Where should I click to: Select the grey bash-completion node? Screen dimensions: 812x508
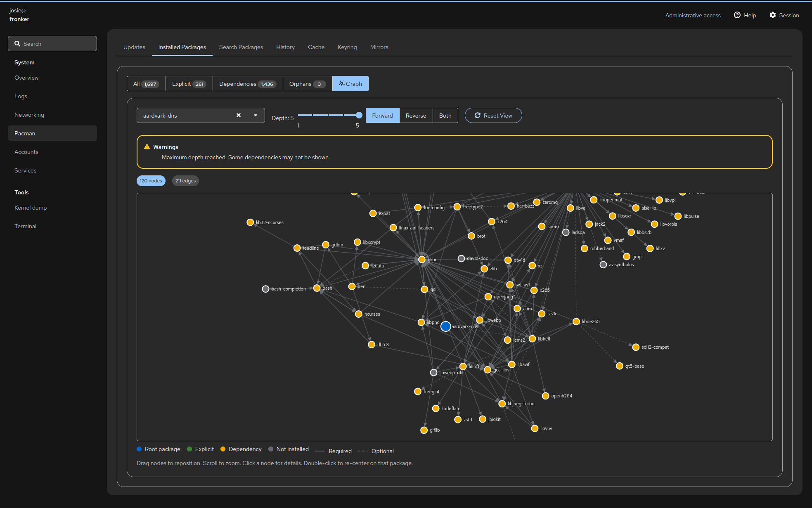(x=266, y=289)
